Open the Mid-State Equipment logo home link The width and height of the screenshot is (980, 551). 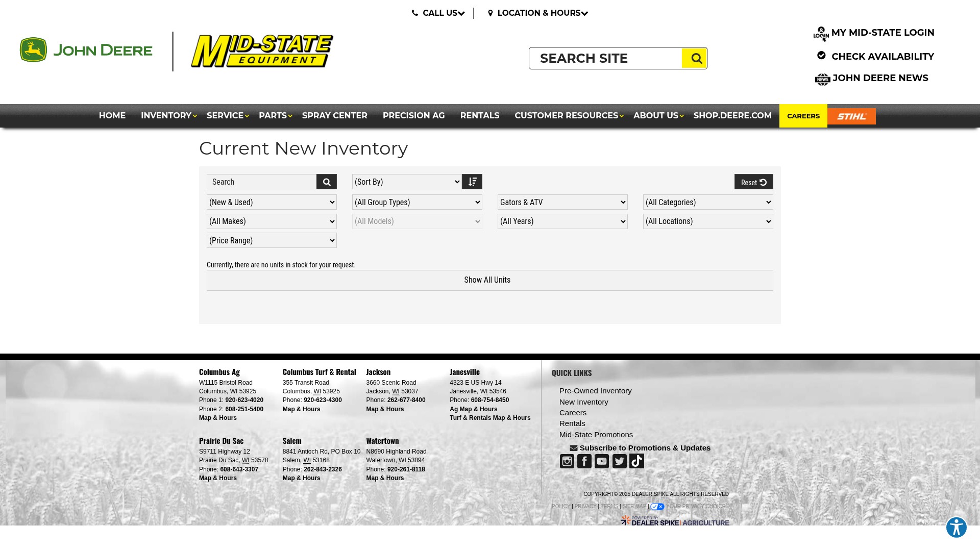click(262, 51)
